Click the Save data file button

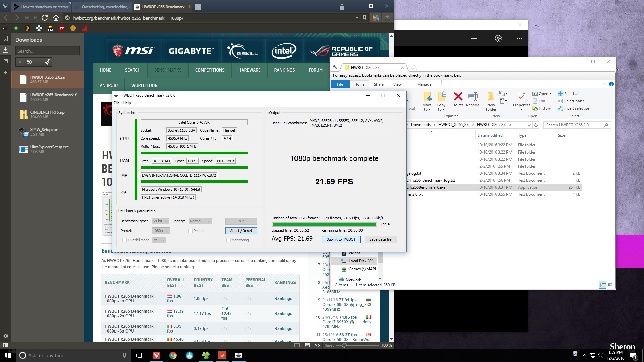click(x=380, y=239)
